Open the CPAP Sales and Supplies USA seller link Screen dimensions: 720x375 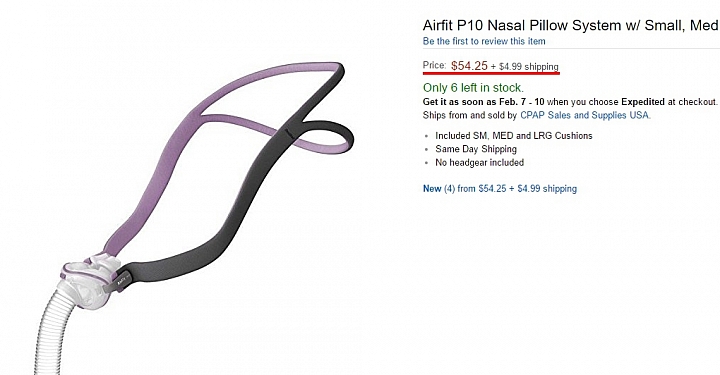point(585,115)
